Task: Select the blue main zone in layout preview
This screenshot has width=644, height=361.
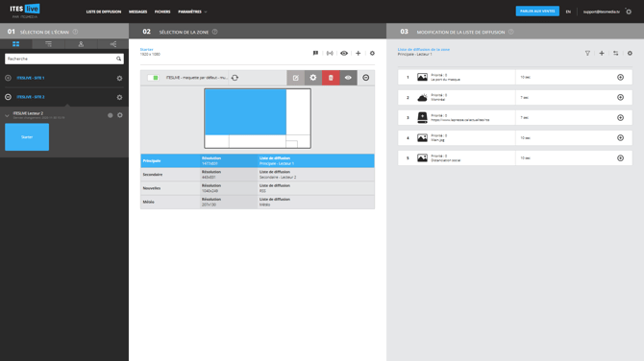Action: 245,112
